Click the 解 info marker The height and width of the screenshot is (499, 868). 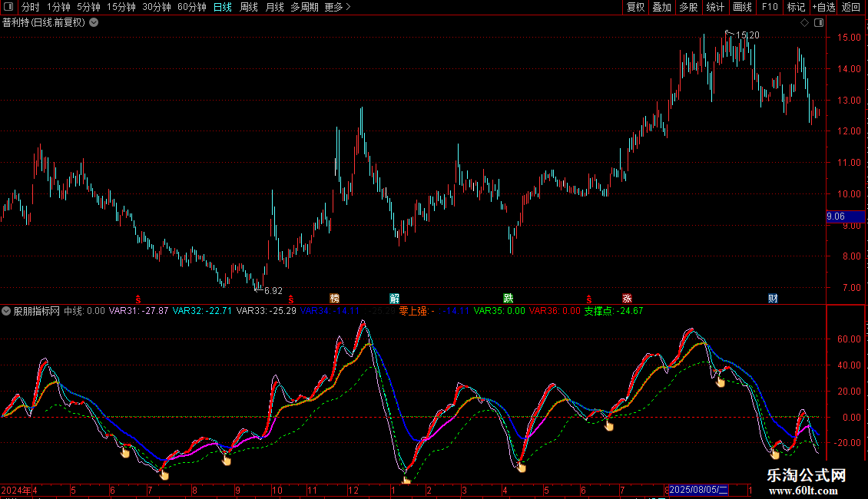[x=394, y=298]
